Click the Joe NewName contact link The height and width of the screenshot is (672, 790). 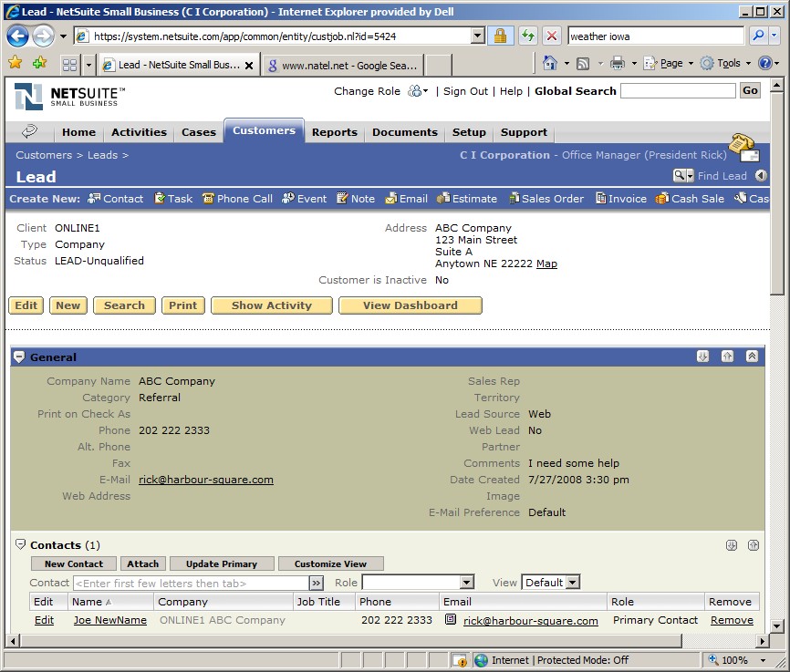click(x=109, y=620)
